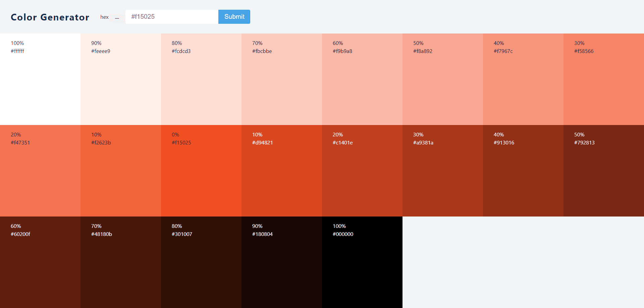Copy the #f9b9a8 color tile

tap(362, 79)
